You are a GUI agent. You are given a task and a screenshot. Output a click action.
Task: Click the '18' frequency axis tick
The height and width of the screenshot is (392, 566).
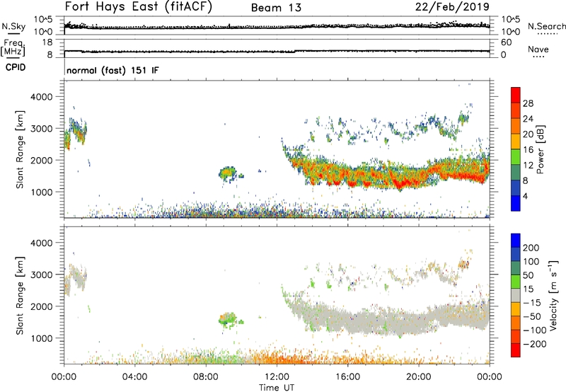(x=47, y=42)
